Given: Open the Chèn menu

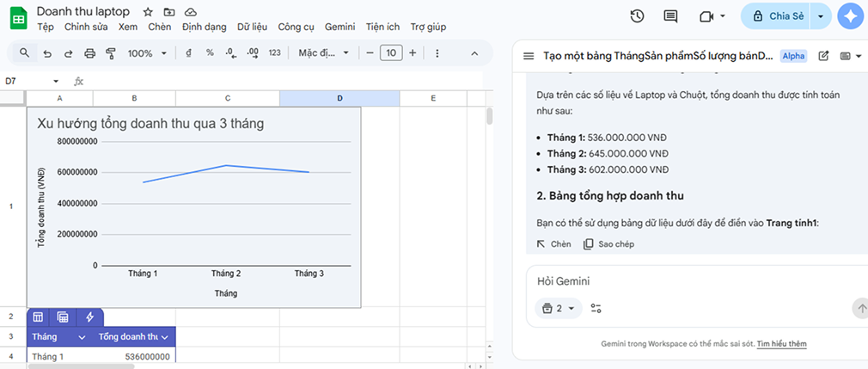Looking at the screenshot, I should [160, 27].
